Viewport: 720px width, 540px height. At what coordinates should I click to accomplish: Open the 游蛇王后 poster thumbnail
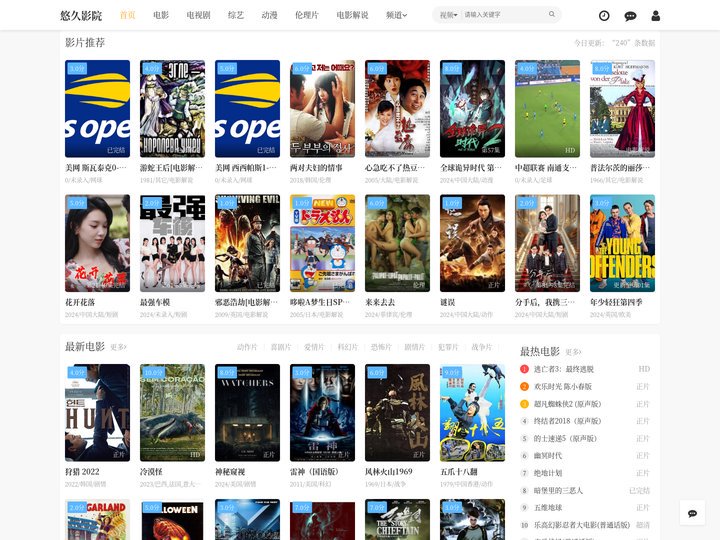pyautogui.click(x=172, y=109)
